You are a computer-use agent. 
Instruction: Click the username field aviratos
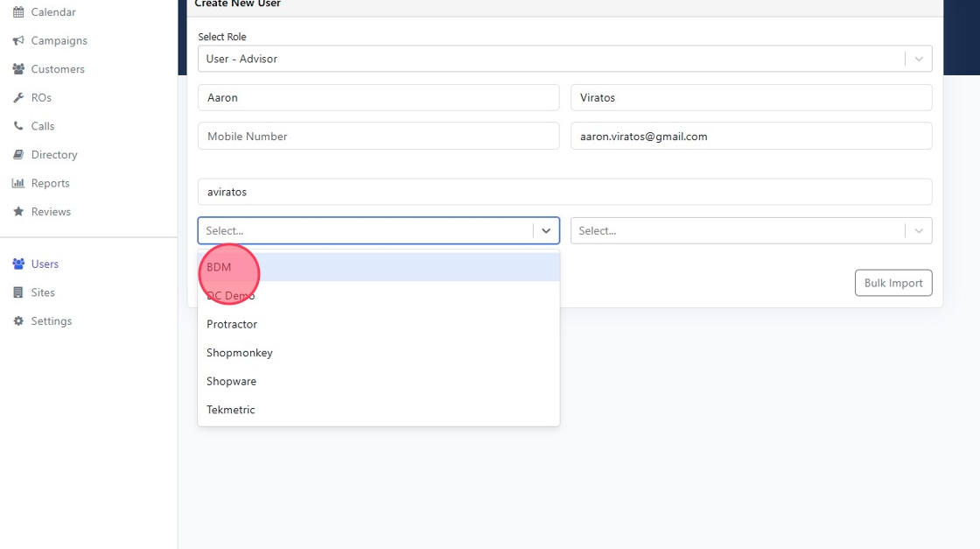[x=564, y=192]
